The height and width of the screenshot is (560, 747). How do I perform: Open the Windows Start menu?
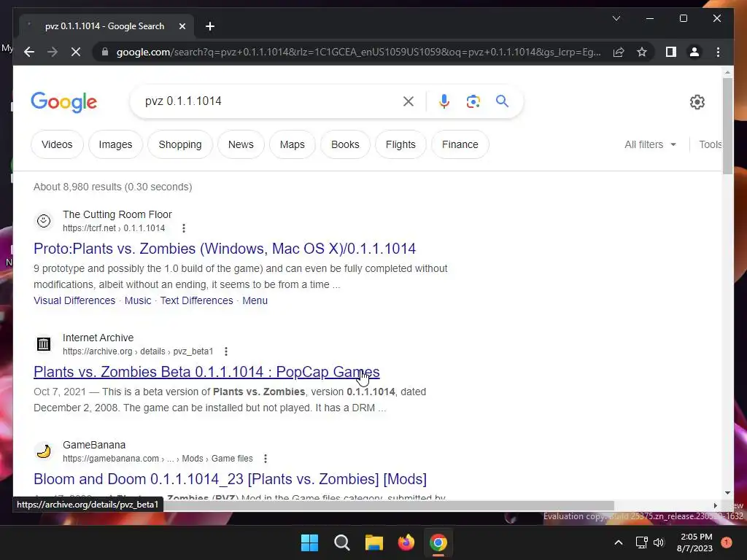click(x=309, y=542)
